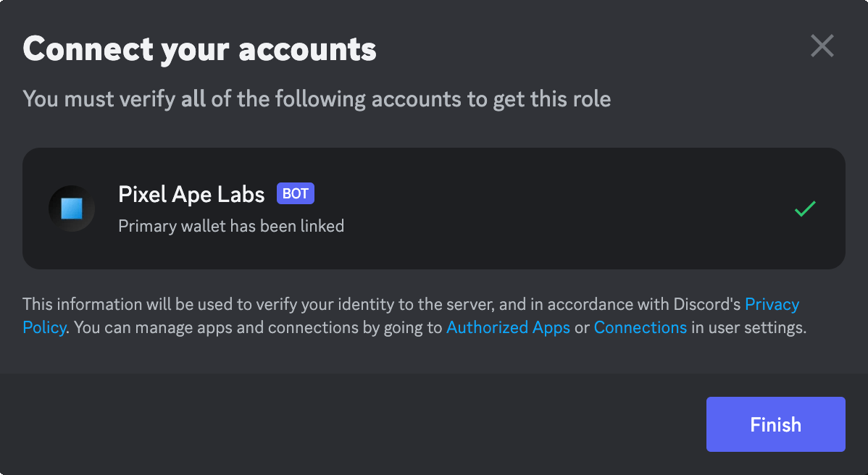Screen dimensions: 868x475
Task: Open Authorized Apps in user settings
Action: (508, 327)
